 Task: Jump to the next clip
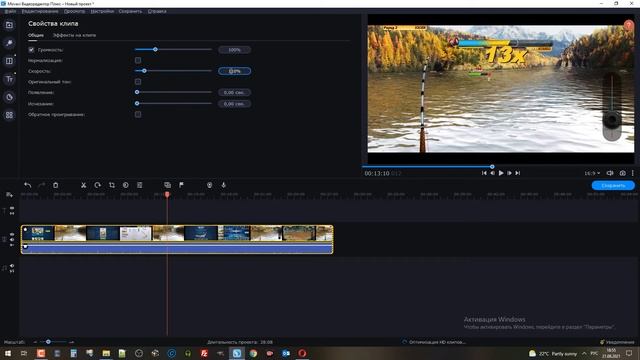(518, 173)
